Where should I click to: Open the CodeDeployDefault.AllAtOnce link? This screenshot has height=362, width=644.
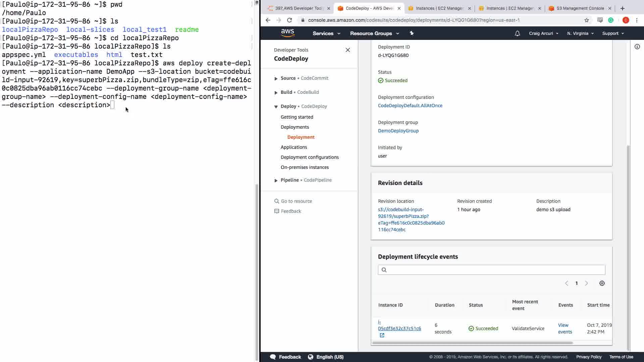tap(410, 106)
